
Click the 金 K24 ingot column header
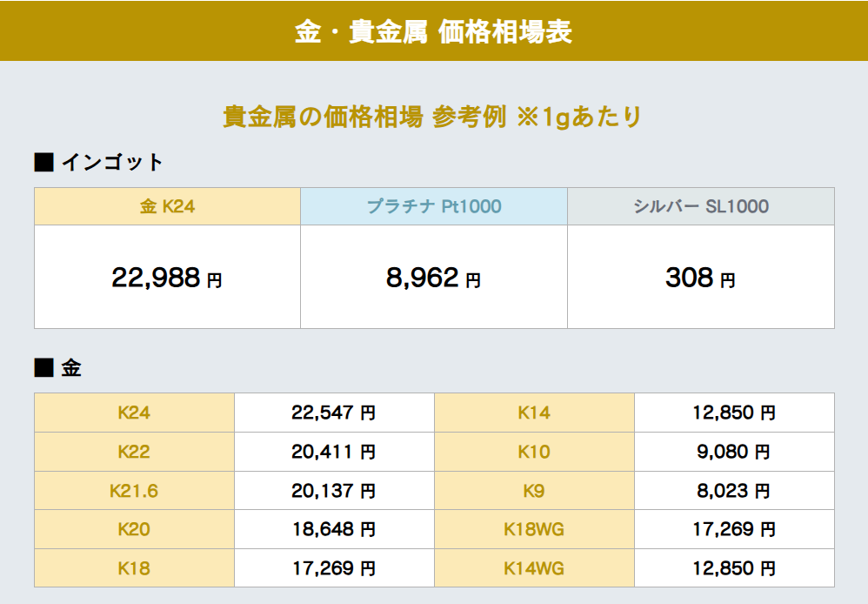[167, 207]
